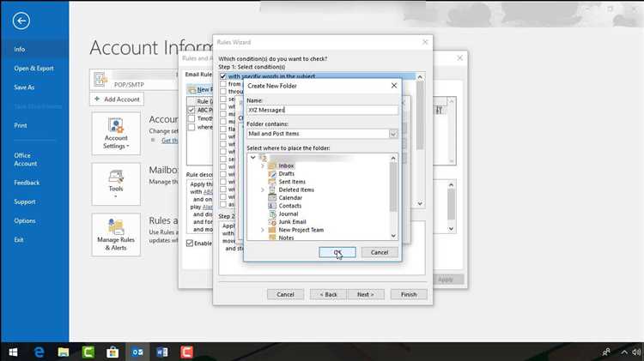Click the folder Name text field

pos(322,110)
